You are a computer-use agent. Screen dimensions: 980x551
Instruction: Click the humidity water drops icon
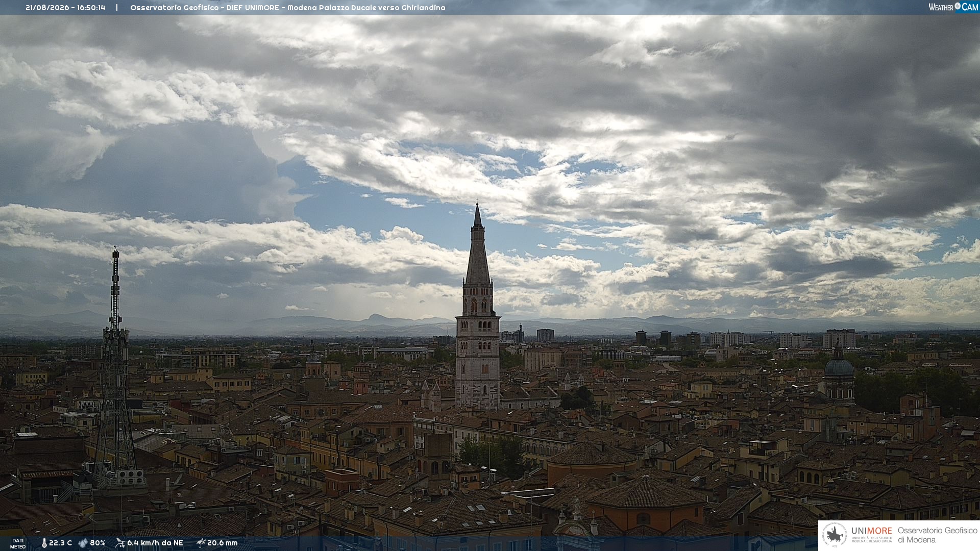(x=83, y=543)
